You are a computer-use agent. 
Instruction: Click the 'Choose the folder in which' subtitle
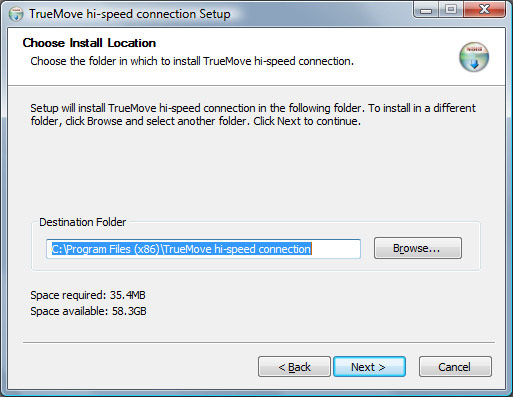point(192,61)
